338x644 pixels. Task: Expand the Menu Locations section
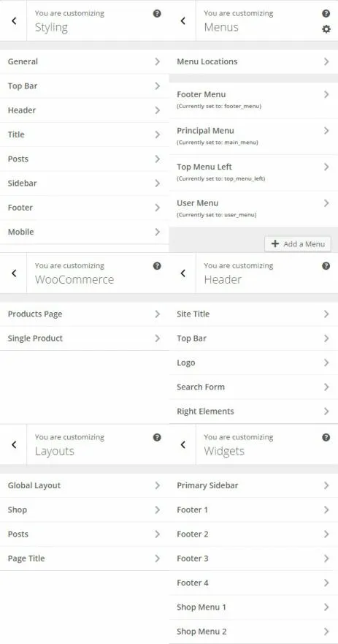pos(253,61)
